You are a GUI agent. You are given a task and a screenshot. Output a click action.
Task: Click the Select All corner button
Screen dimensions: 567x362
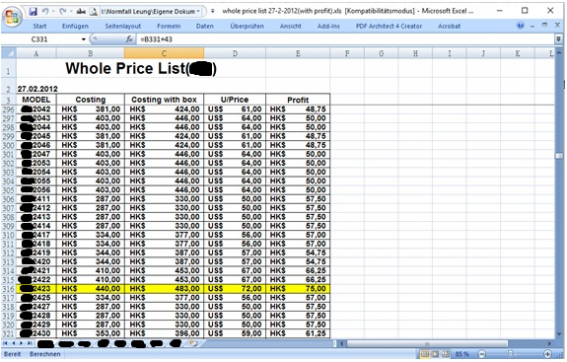click(x=9, y=54)
